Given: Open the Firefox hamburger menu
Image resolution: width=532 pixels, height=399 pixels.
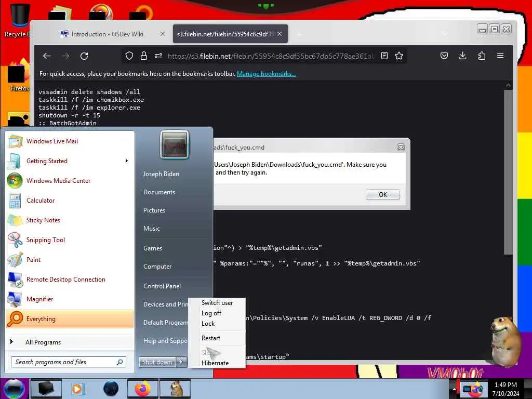Looking at the screenshot, I should [500, 56].
